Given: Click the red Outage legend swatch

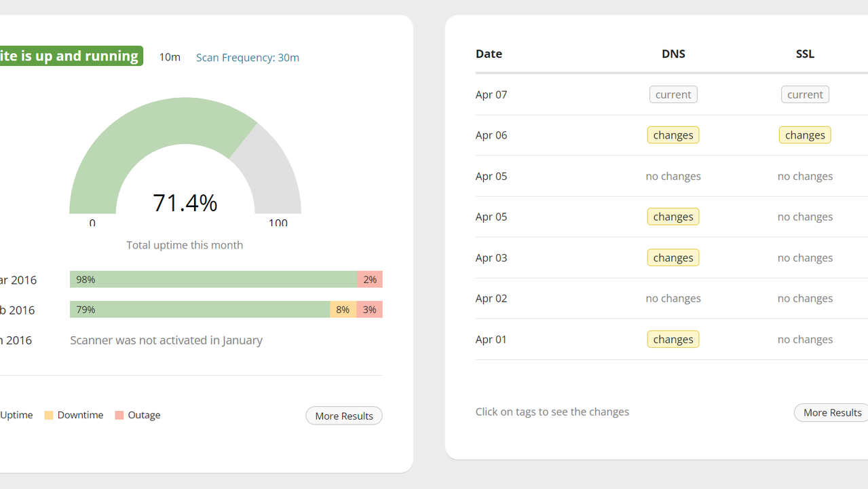Looking at the screenshot, I should (119, 415).
